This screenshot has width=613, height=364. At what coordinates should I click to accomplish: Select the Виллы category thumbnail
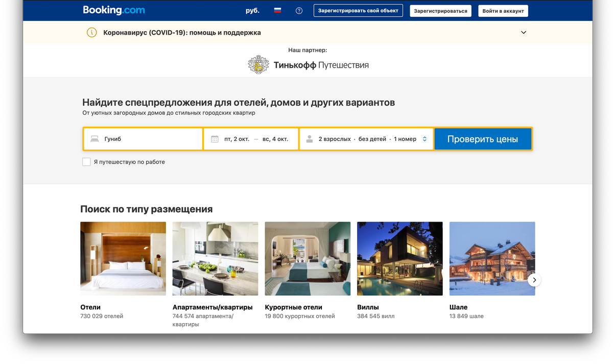click(x=399, y=258)
